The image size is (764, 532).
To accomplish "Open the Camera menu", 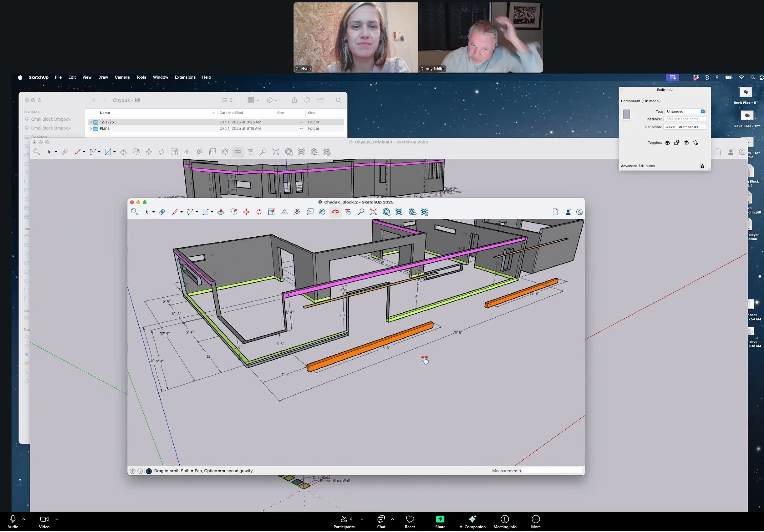I will coord(122,77).
